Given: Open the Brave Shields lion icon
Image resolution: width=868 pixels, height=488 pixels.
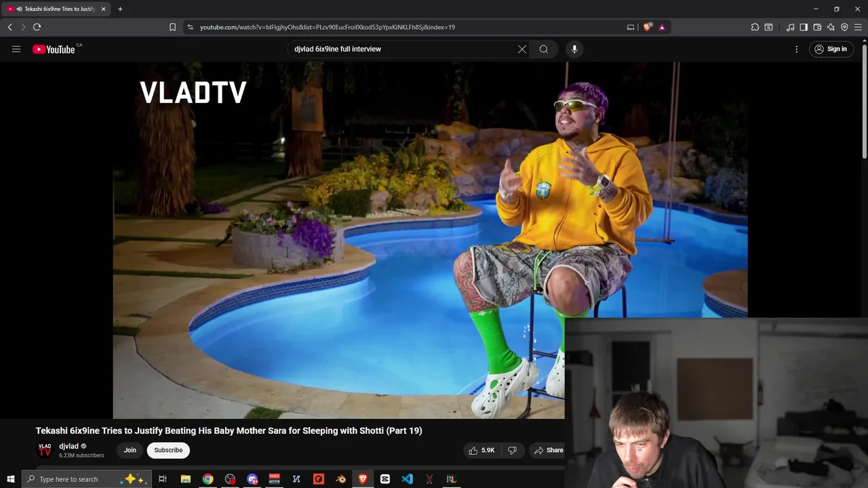Looking at the screenshot, I should click(x=648, y=27).
